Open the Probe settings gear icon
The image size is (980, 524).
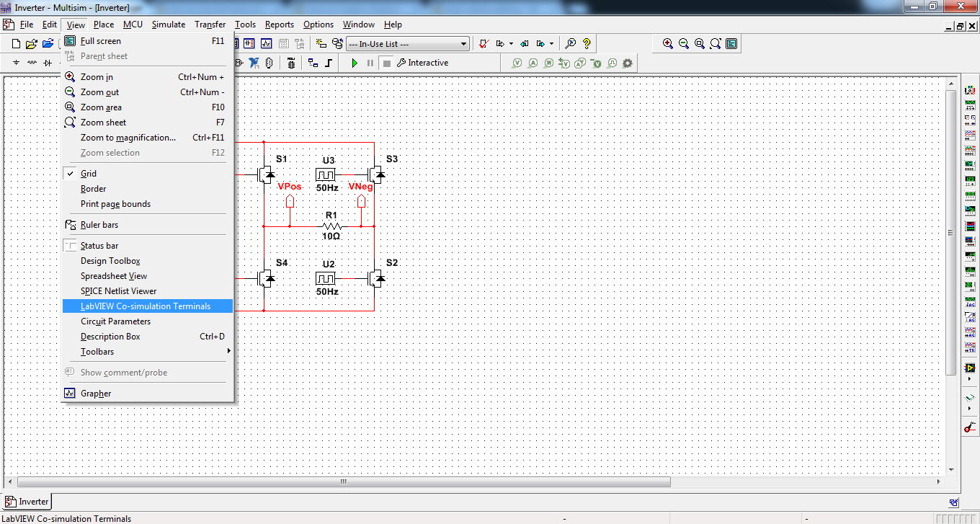pyautogui.click(x=627, y=63)
